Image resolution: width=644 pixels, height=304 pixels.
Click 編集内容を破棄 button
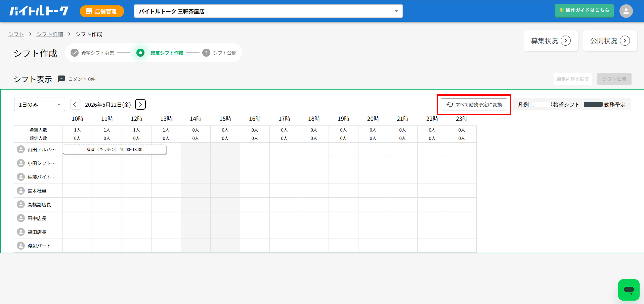pyautogui.click(x=572, y=79)
